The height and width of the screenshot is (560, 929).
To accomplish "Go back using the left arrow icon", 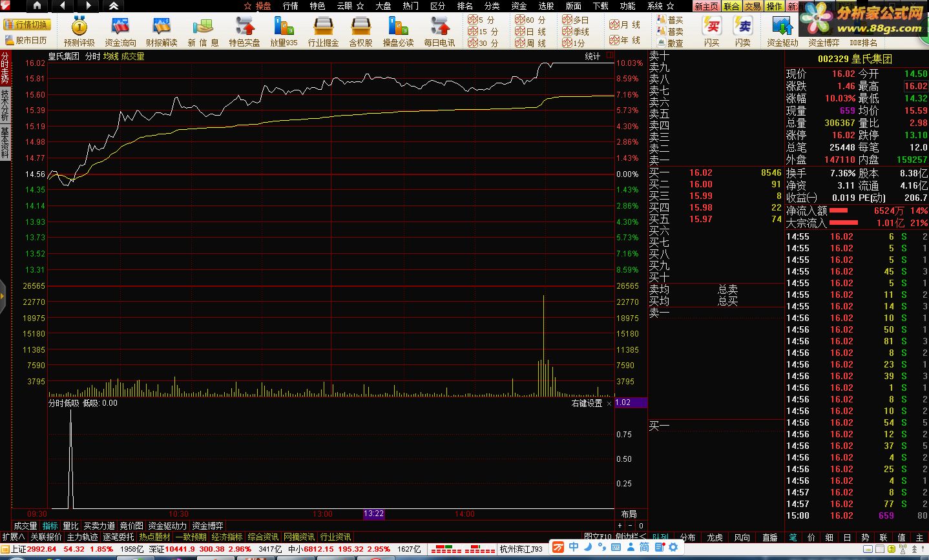I will (63, 6).
